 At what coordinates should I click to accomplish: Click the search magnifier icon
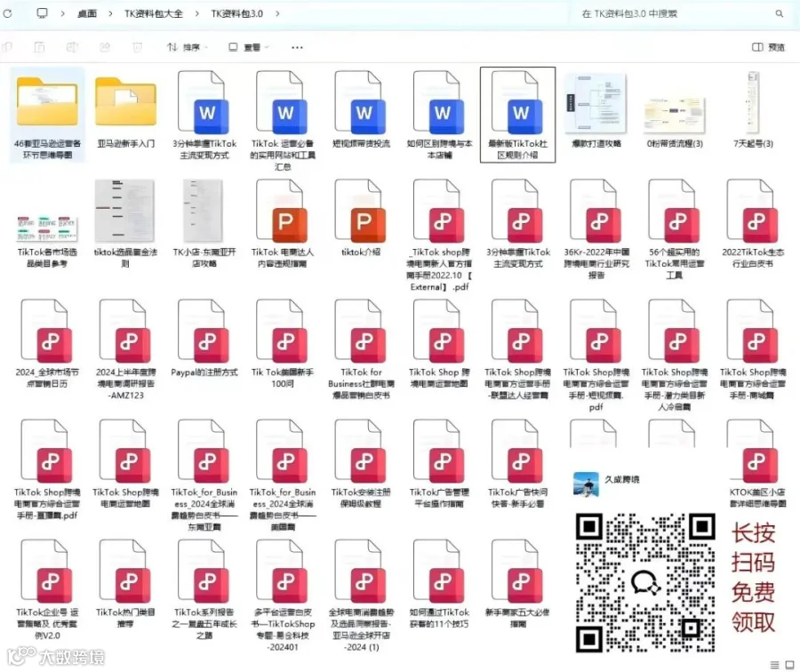coord(779,13)
